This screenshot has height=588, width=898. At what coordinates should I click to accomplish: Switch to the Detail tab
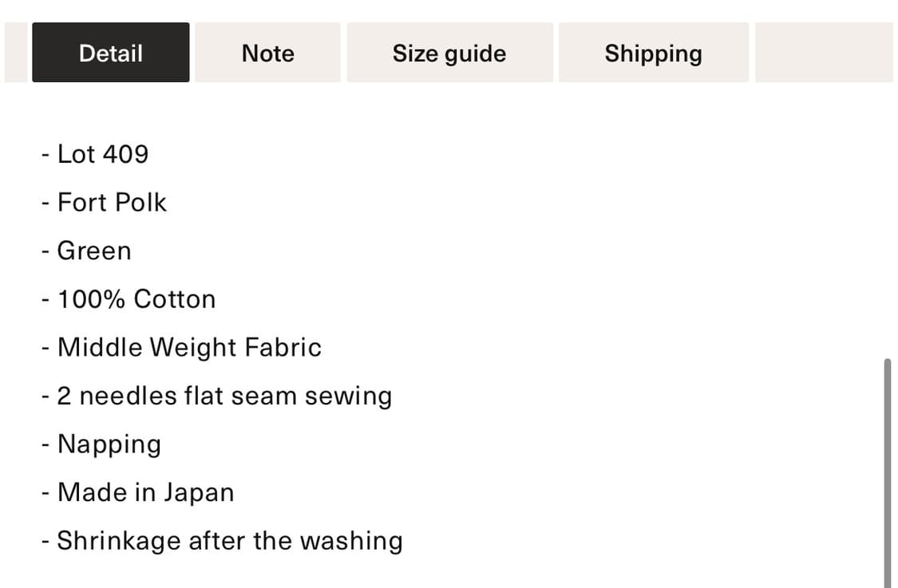(x=110, y=53)
